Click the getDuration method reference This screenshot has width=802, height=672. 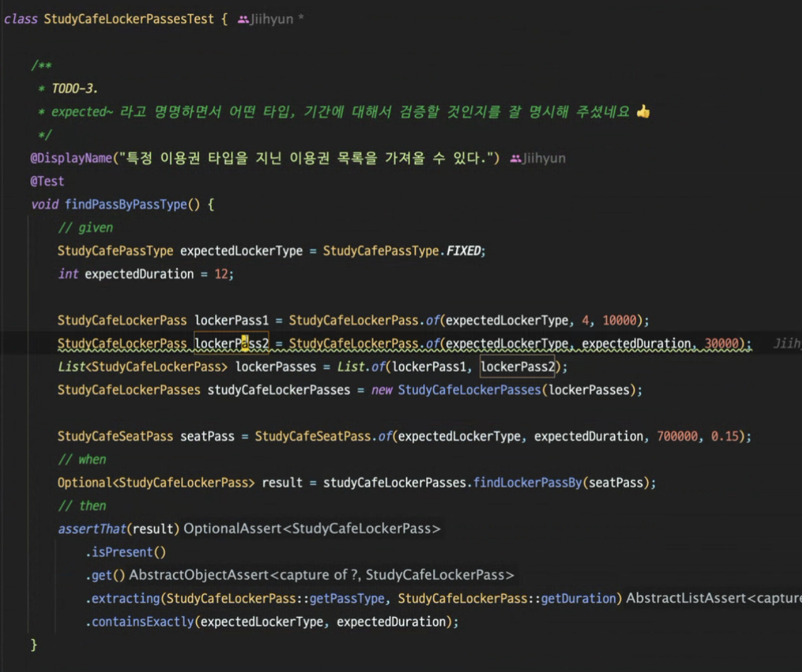point(578,598)
